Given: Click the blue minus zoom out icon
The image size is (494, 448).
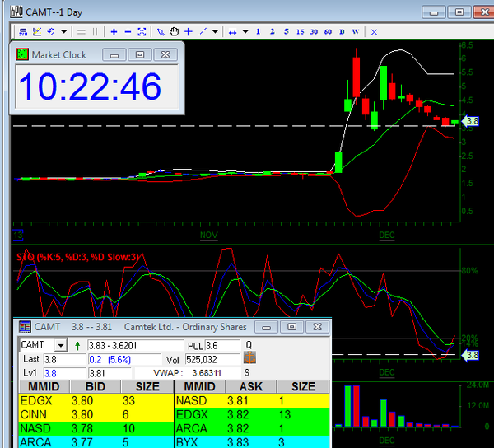Looking at the screenshot, I should coord(127,31).
